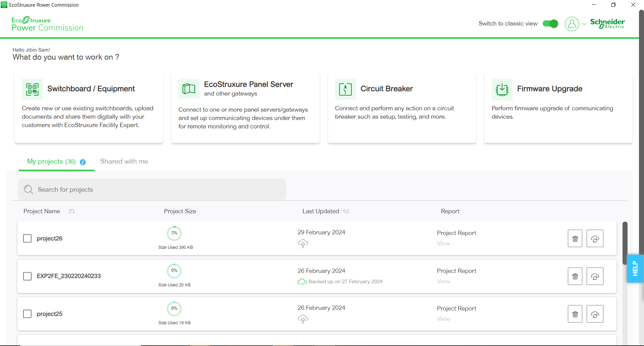Click cloud upload icon under project26 date
Viewport: 644px width, 346px height.
point(303,244)
